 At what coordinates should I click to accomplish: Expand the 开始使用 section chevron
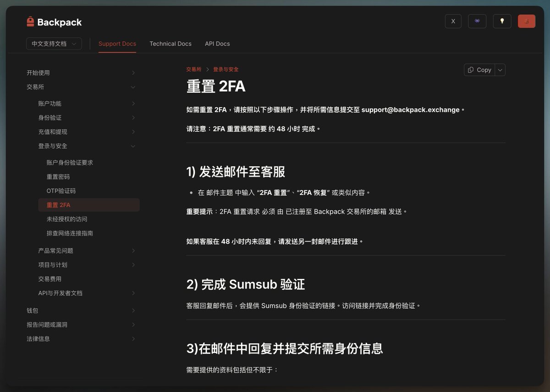pyautogui.click(x=133, y=72)
